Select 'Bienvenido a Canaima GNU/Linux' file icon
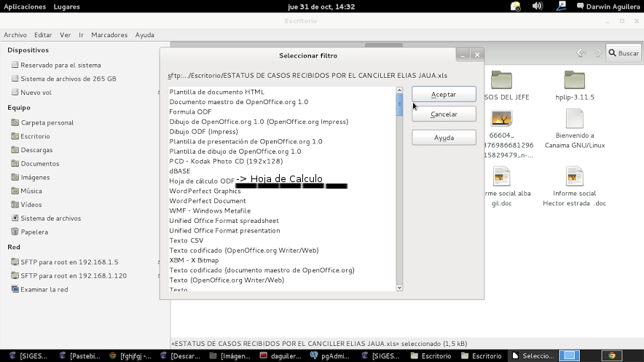This screenshot has height=362, width=644. [x=575, y=119]
